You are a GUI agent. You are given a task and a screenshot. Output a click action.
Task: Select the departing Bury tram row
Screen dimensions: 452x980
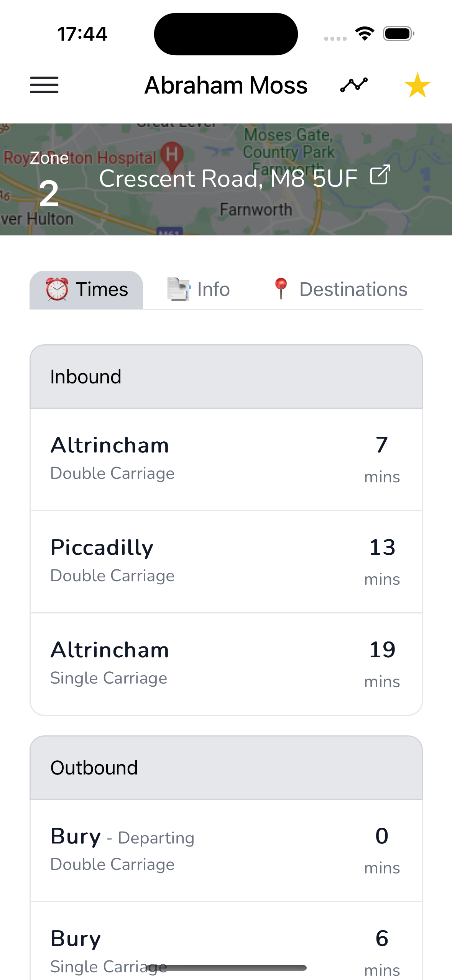tap(226, 850)
